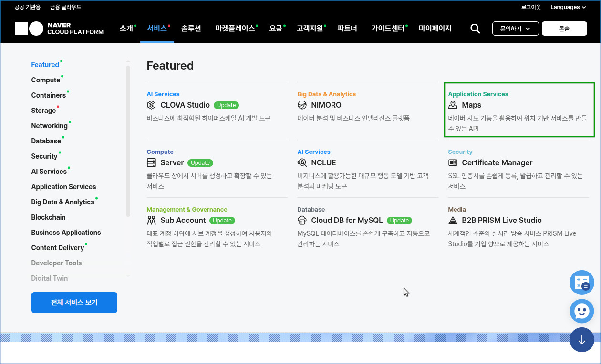Open the Maps service link
Image resolution: width=601 pixels, height=364 pixels.
coord(472,105)
